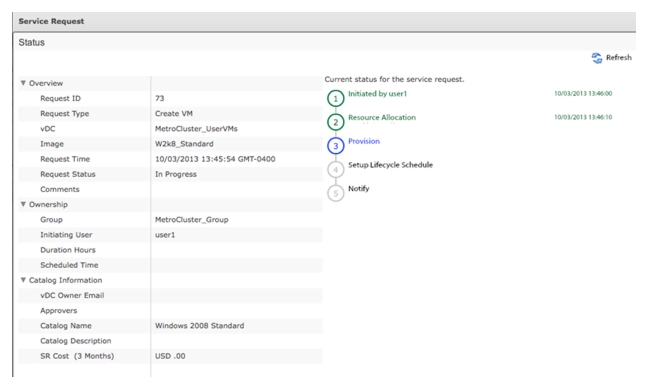Click the Refresh text label
The height and width of the screenshot is (390, 649).
click(619, 58)
